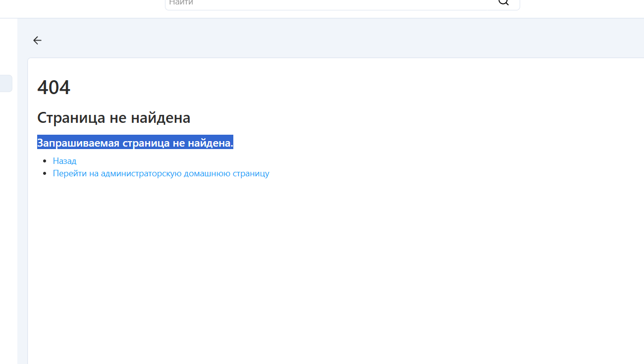Focus the "Найти" search field
The image size is (644, 364).
click(327, 3)
